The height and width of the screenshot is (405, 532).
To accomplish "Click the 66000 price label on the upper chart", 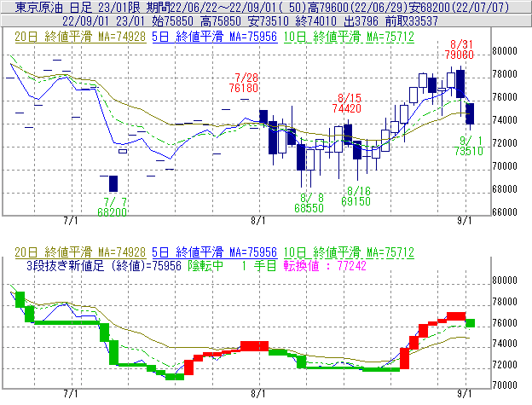I will (x=505, y=212).
